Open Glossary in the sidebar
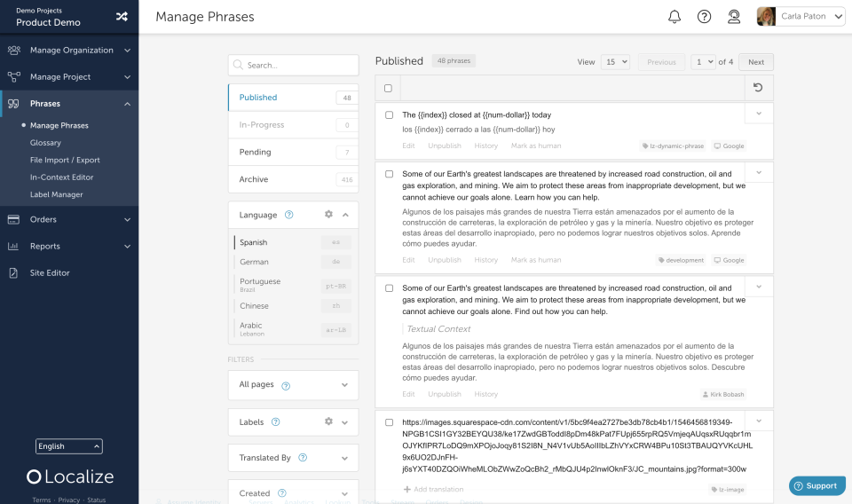This screenshot has height=504, width=852. point(45,143)
